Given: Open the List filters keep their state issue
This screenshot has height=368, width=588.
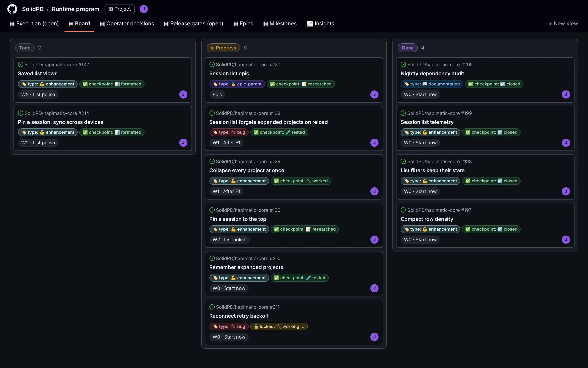Looking at the screenshot, I should (432, 170).
